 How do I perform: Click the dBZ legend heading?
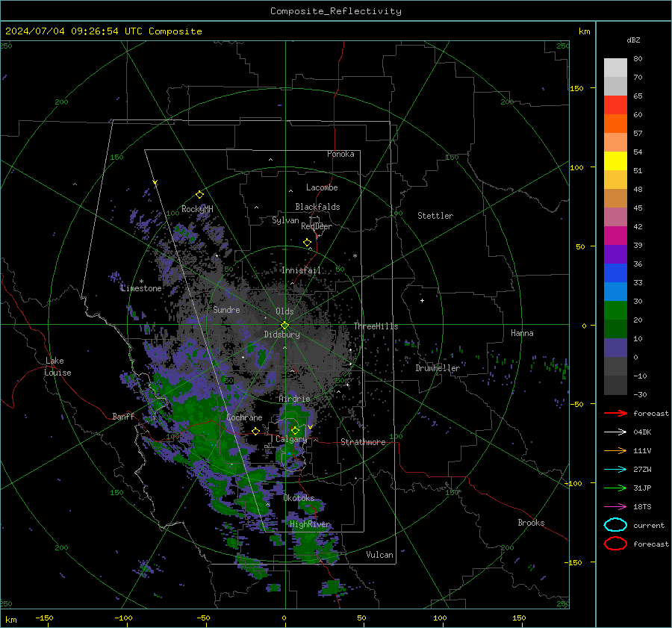pos(633,40)
